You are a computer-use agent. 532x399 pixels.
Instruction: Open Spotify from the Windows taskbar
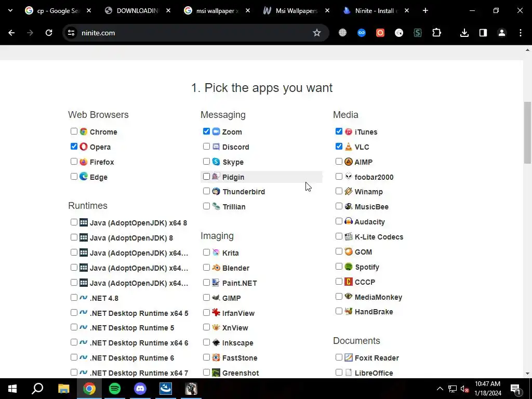pos(115,389)
